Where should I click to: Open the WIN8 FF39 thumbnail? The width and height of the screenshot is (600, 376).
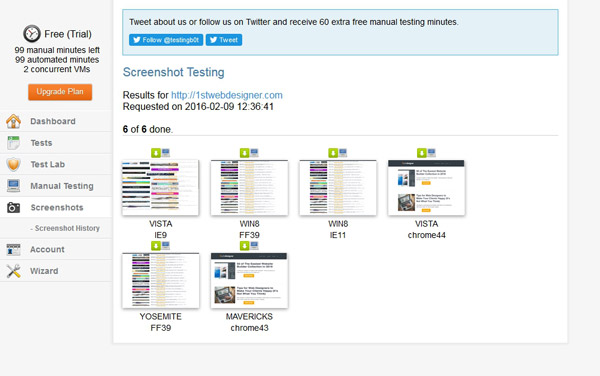click(x=249, y=187)
